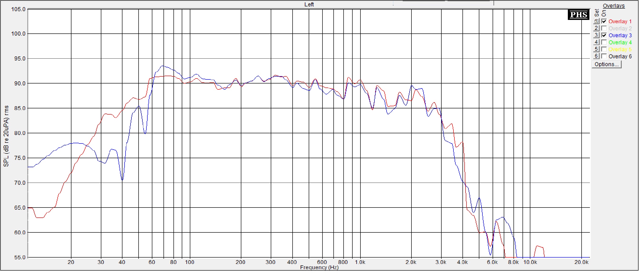Enable the Overlay 6 checkbox

(604, 56)
